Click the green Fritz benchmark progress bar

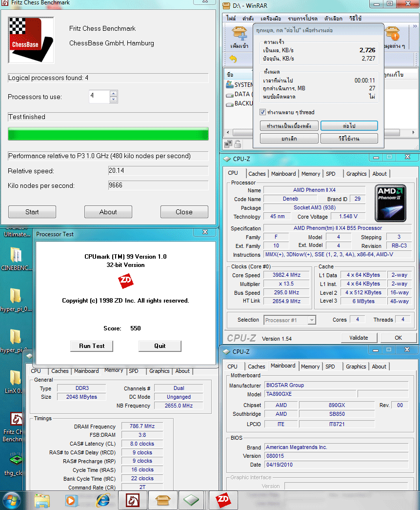pos(108,134)
